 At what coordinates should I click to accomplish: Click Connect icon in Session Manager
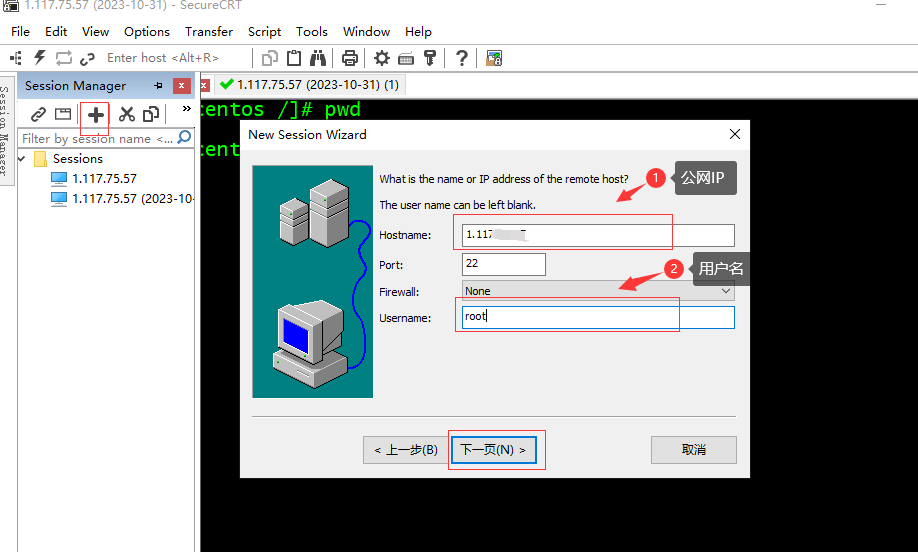coord(38,114)
